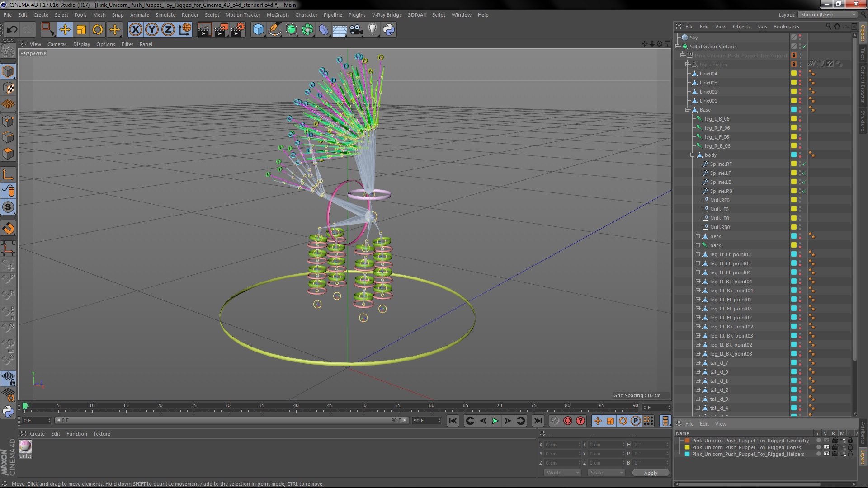Toggle Snap (S) in left toolbar
This screenshot has width=868, height=488.
pos(8,207)
